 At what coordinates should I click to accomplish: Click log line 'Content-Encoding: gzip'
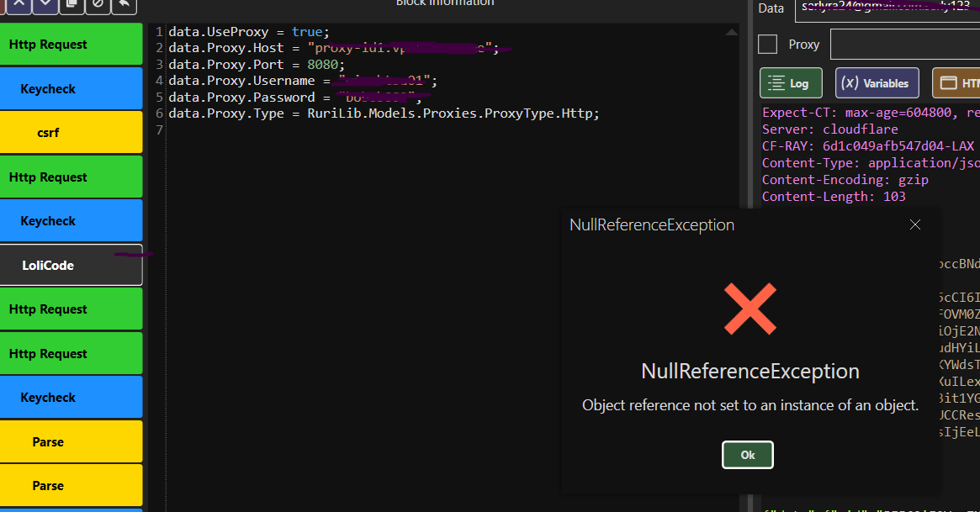[x=845, y=180]
